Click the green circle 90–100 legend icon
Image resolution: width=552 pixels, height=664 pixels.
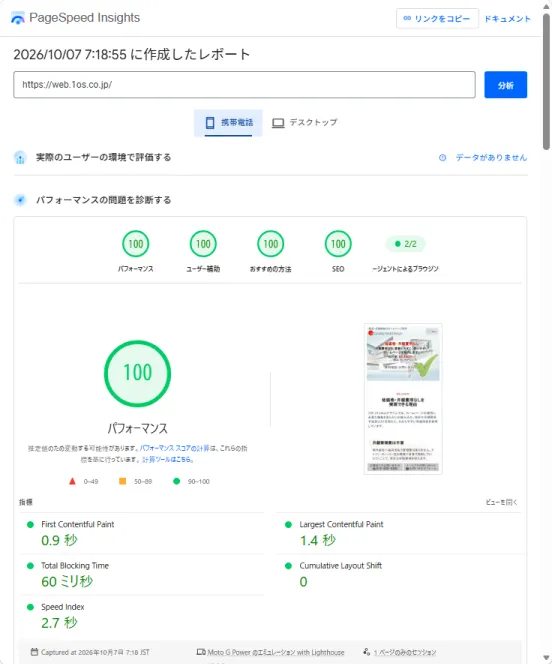177,481
